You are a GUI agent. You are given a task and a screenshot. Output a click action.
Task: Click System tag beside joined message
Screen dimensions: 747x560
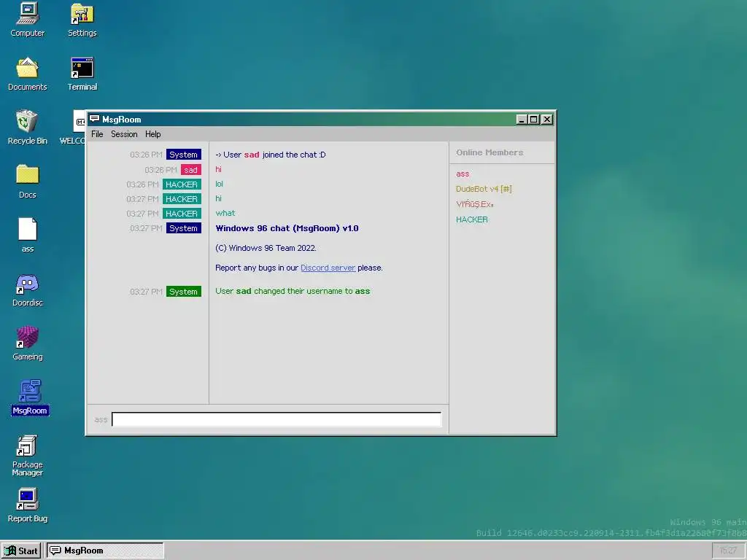(183, 155)
